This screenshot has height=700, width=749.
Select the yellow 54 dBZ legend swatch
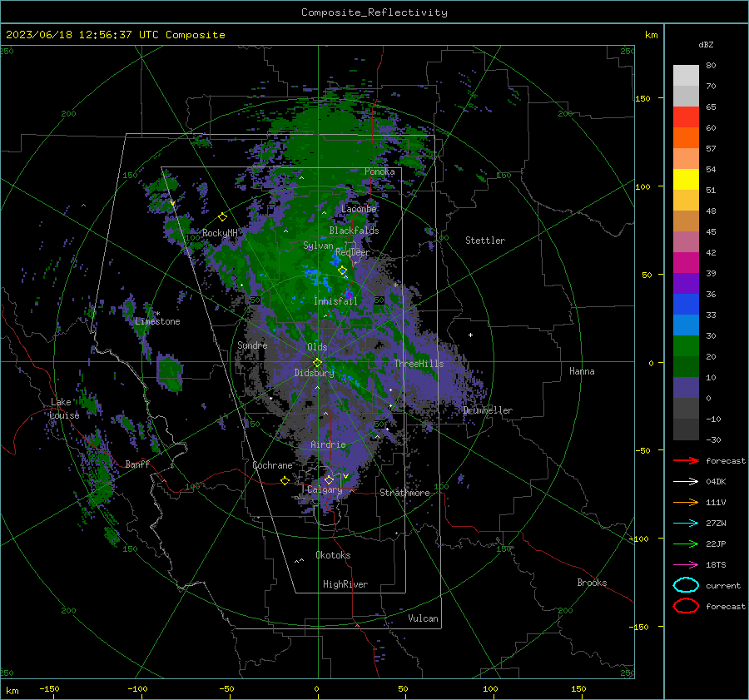pos(686,179)
